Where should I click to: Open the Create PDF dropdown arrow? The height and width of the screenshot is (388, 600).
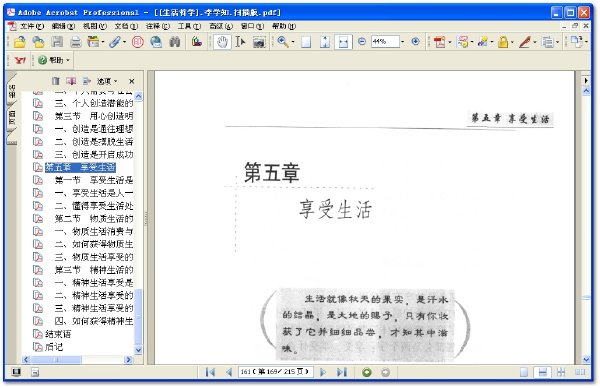point(450,42)
